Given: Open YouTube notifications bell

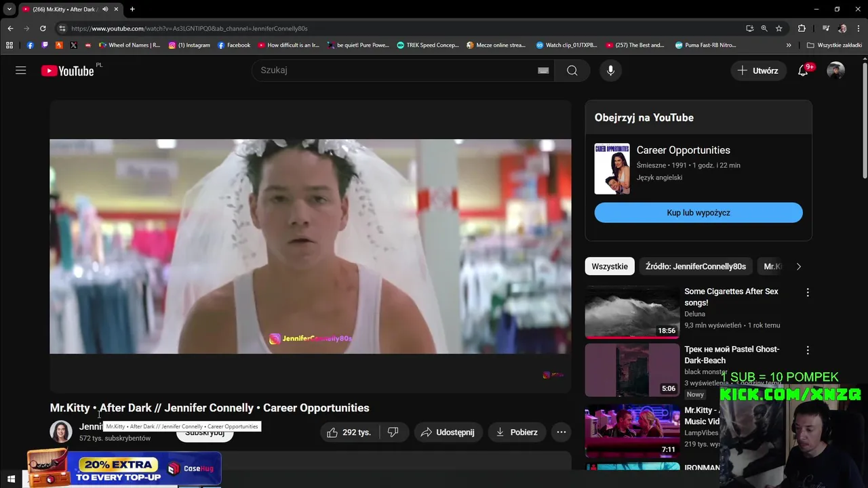Looking at the screenshot, I should point(803,70).
